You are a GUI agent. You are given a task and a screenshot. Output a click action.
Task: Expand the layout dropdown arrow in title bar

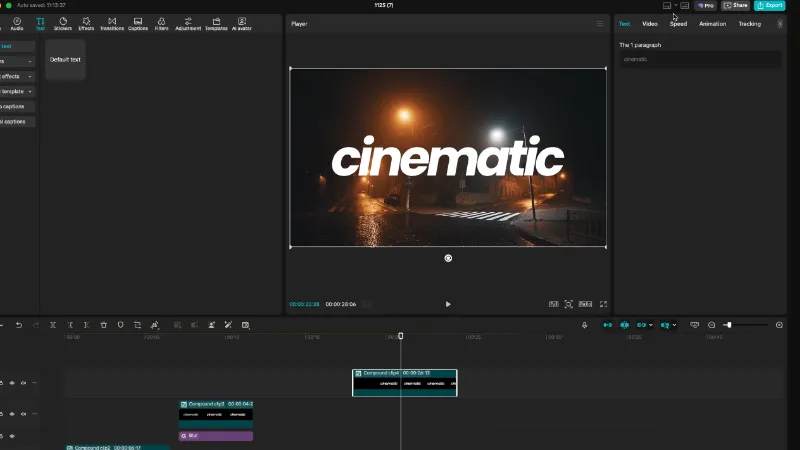pyautogui.click(x=676, y=5)
